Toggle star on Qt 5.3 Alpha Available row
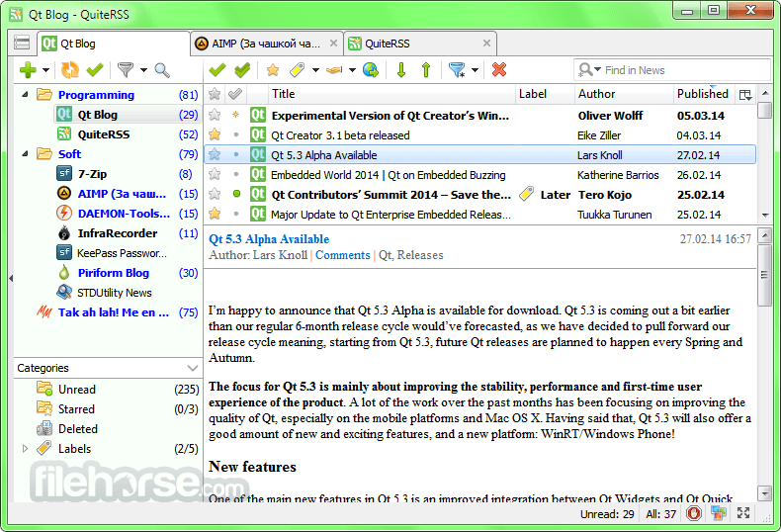 (x=215, y=155)
